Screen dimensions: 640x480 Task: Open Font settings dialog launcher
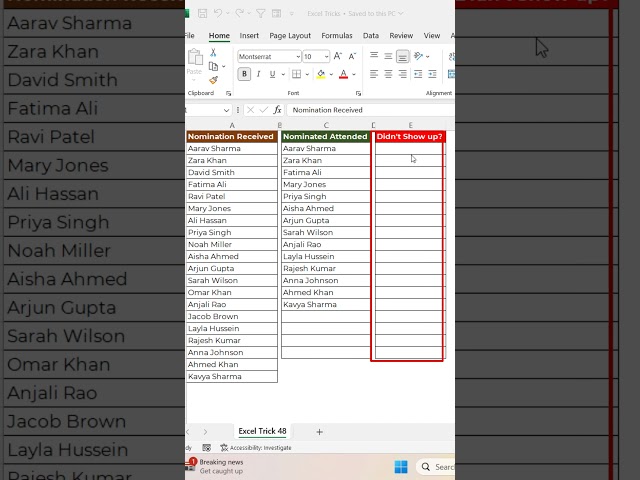pyautogui.click(x=358, y=93)
